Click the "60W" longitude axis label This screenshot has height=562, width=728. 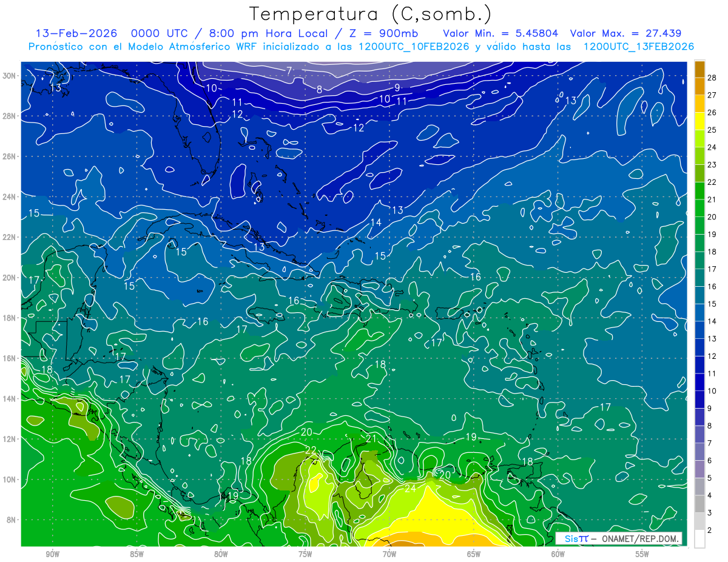tap(558, 554)
